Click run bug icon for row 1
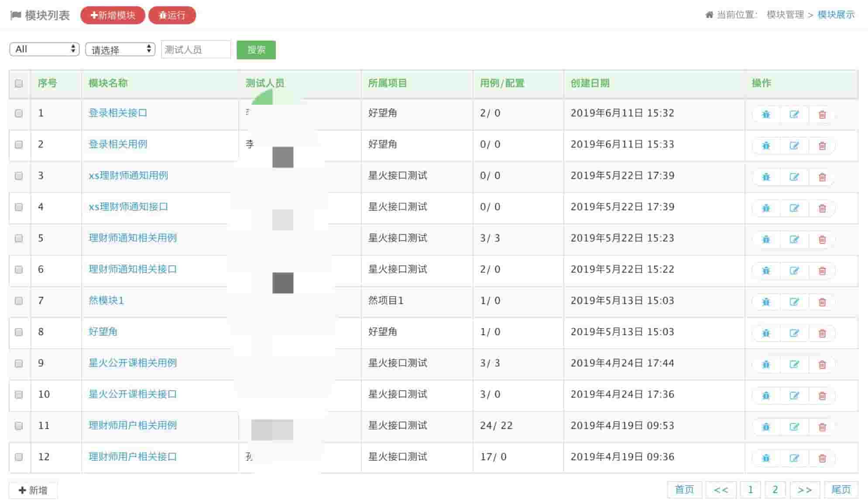The height and width of the screenshot is (504, 868). [766, 114]
